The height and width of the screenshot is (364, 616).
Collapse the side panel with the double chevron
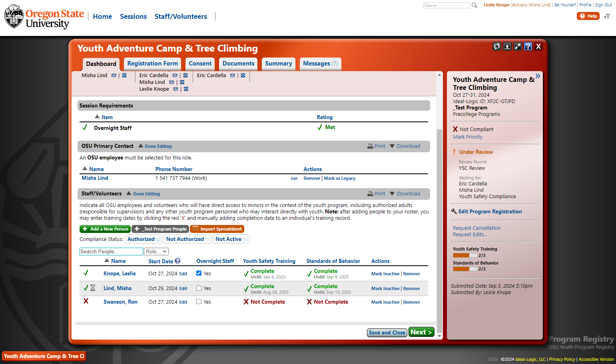[538, 76]
